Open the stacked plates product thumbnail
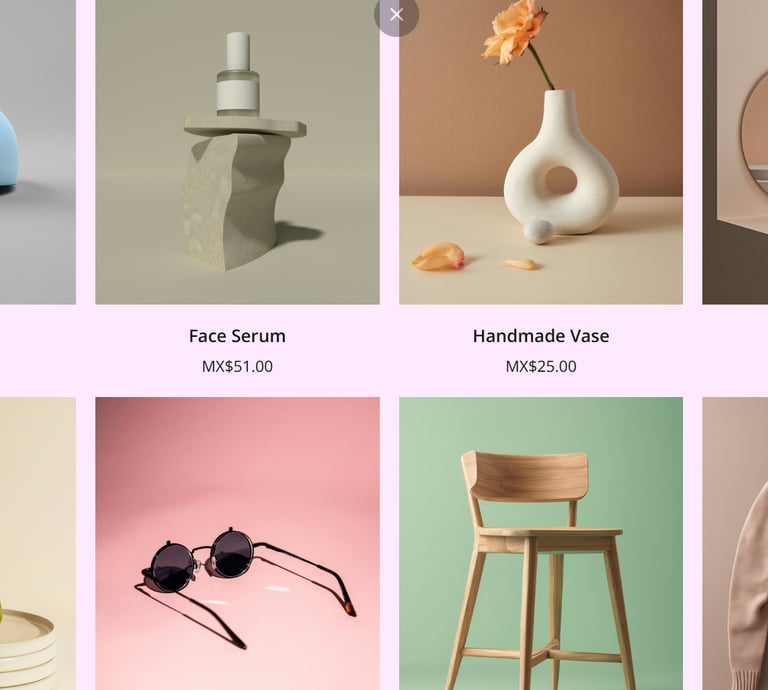Viewport: 768px width, 690px height. point(38,544)
